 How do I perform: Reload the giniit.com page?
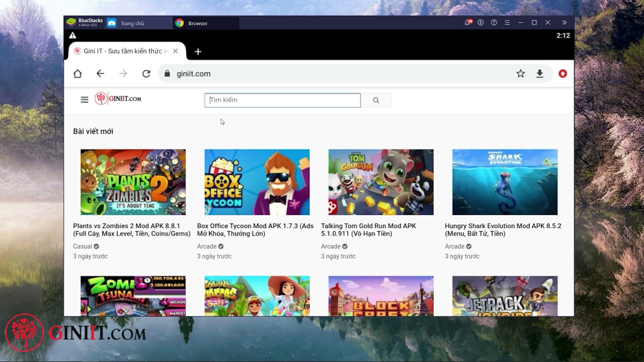[x=146, y=74]
